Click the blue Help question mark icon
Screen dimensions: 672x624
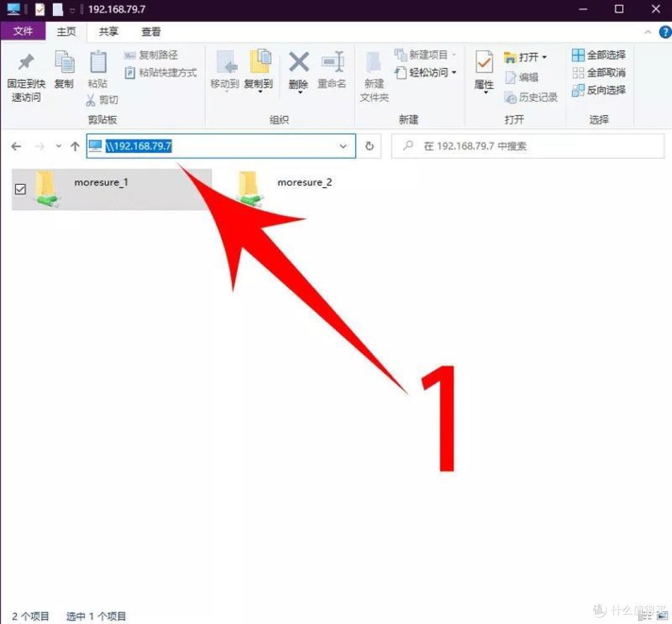pyautogui.click(x=665, y=32)
